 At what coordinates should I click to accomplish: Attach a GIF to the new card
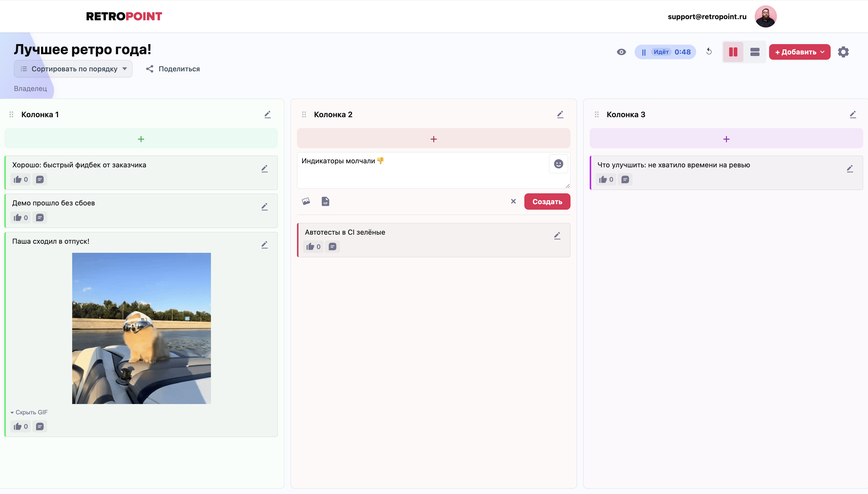[325, 201]
